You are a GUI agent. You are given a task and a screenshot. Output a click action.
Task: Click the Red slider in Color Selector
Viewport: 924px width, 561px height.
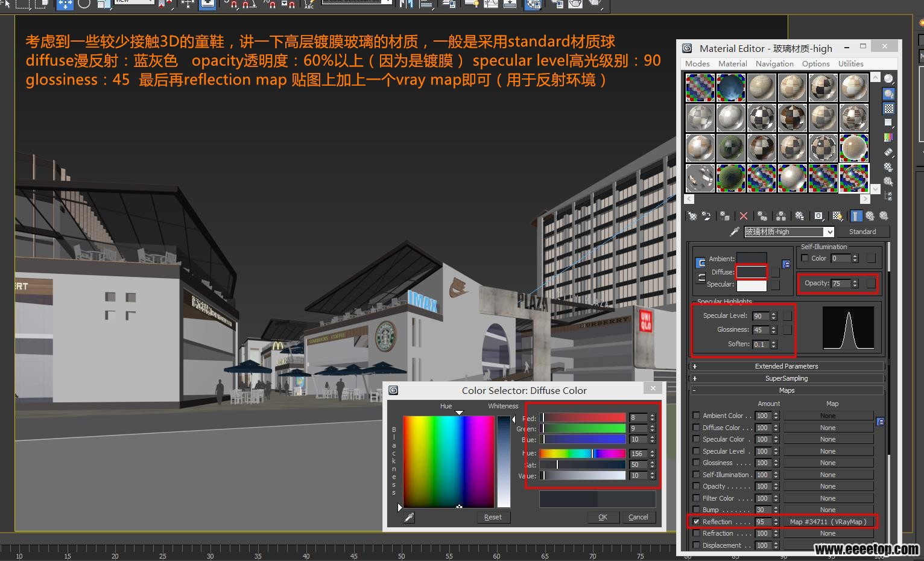click(583, 417)
